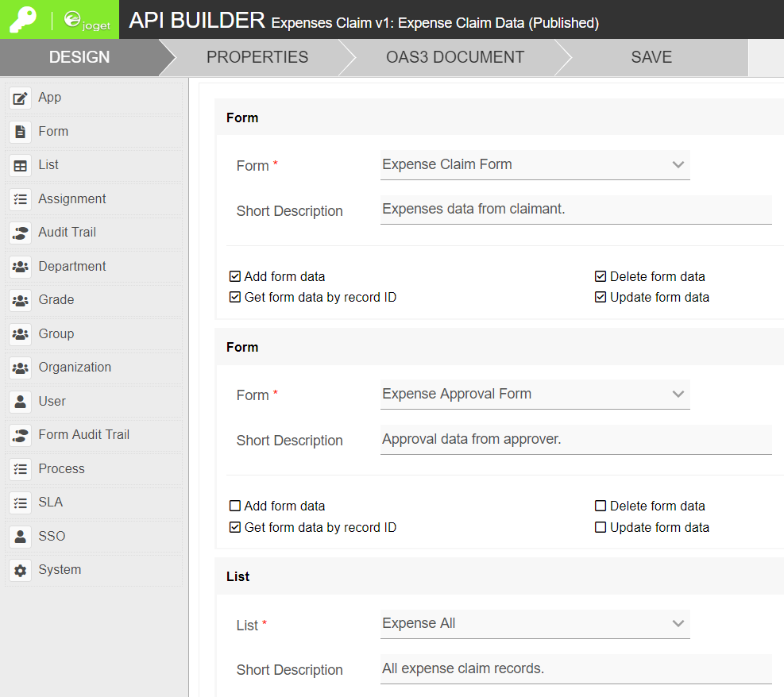Click the Assignment palette label
Screen dimensions: 784x697
[72, 198]
